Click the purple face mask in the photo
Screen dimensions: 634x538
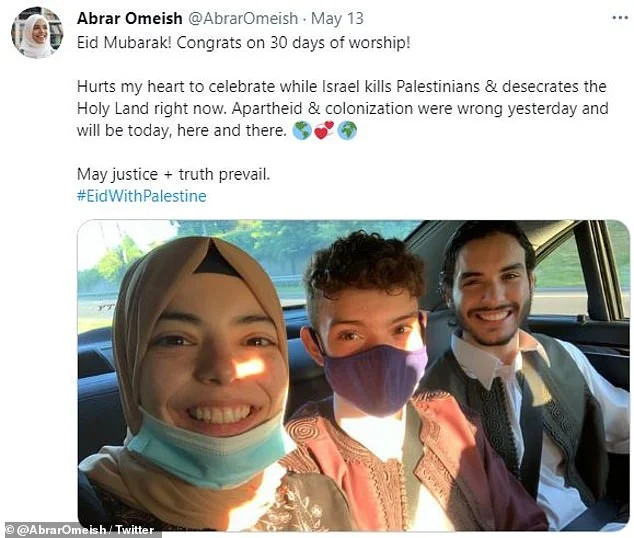coord(375,378)
